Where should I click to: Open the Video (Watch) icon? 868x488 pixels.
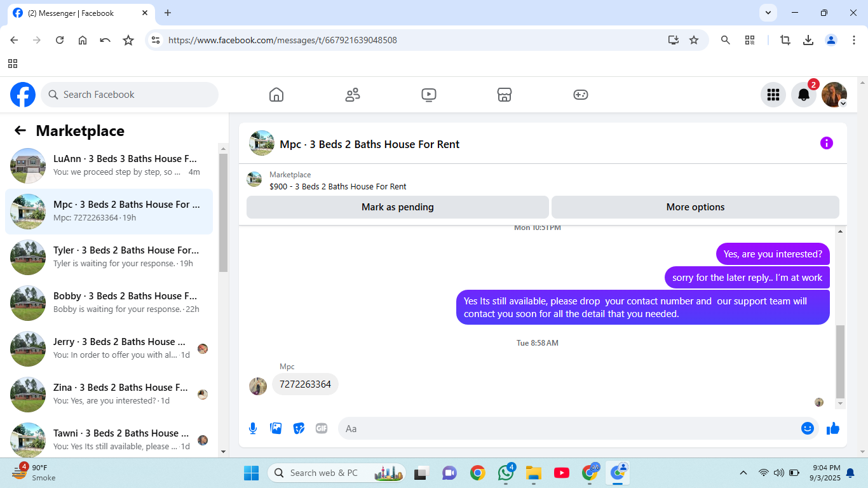(x=429, y=95)
